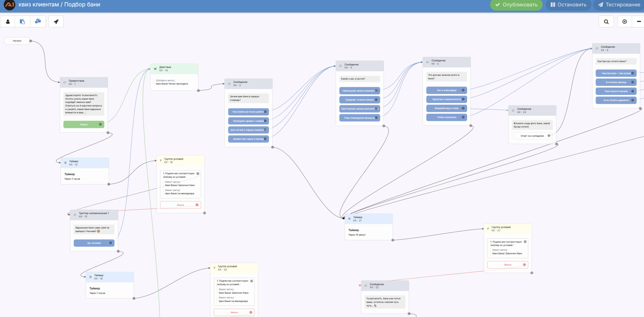Click 'Что для вас важнее всего в бане?' text
644x317 pixels.
pos(444,77)
